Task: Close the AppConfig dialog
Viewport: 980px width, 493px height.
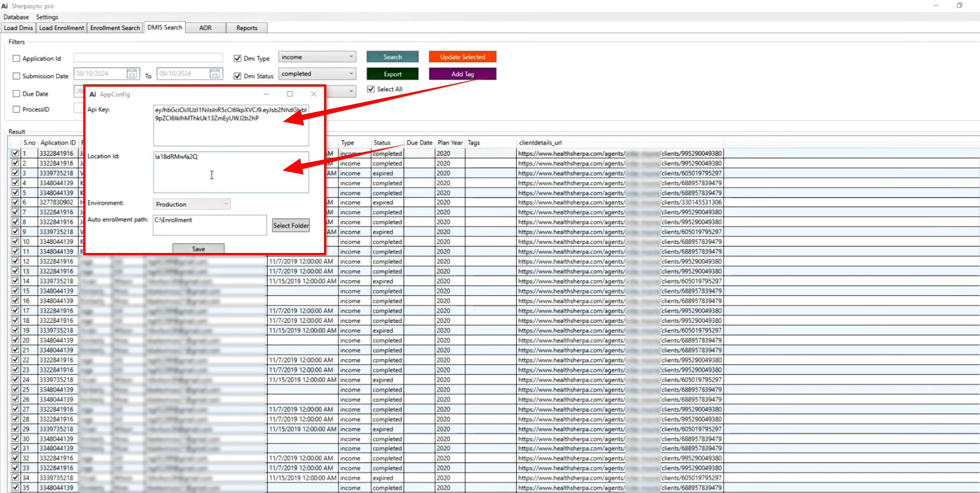Action: [314, 94]
